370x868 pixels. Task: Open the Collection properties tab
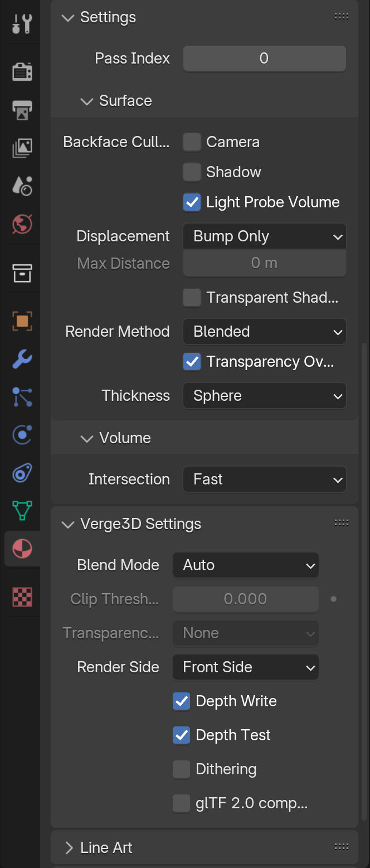pyautogui.click(x=22, y=273)
